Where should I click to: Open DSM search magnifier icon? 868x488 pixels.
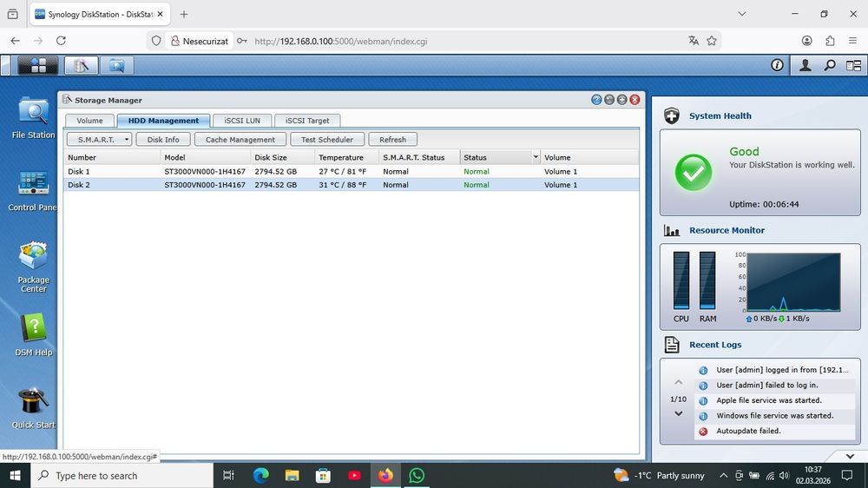[x=829, y=65]
